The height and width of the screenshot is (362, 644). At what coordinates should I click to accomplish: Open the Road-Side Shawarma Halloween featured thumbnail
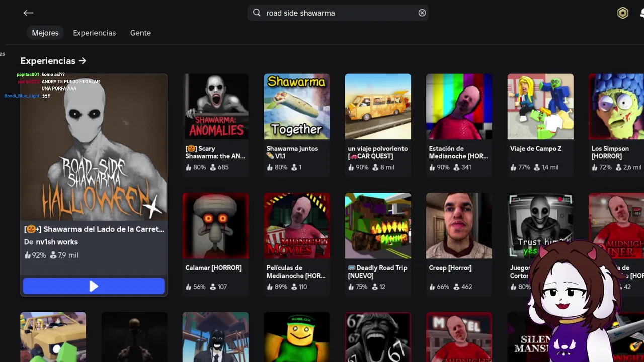pyautogui.click(x=94, y=147)
